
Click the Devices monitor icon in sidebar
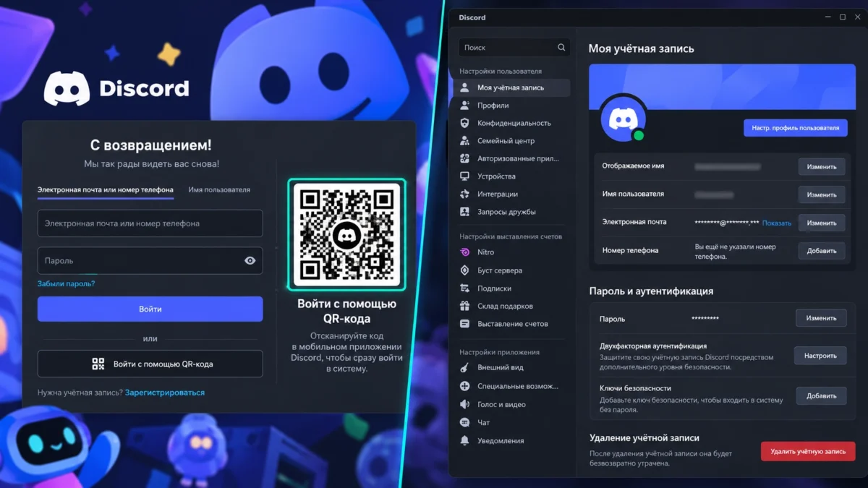pyautogui.click(x=464, y=176)
